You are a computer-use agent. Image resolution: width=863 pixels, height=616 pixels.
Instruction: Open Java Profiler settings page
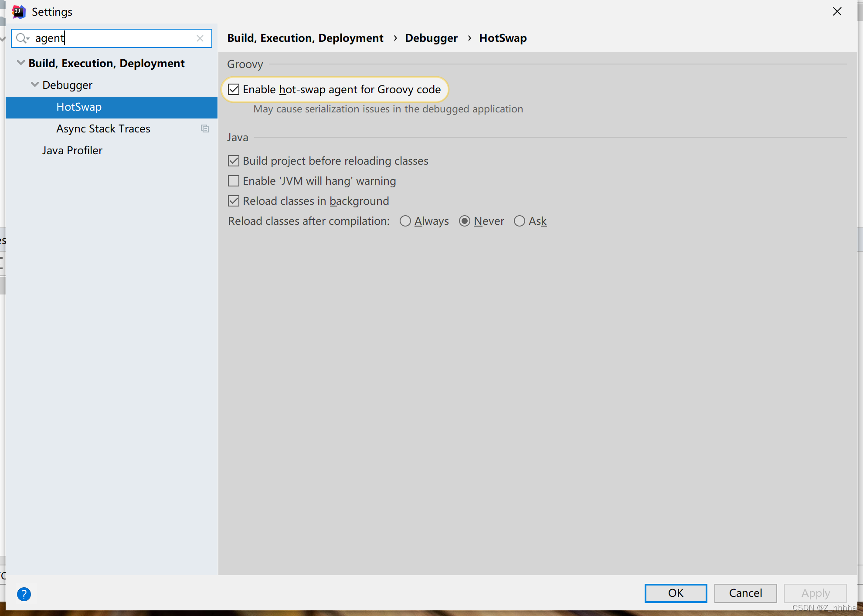(72, 150)
